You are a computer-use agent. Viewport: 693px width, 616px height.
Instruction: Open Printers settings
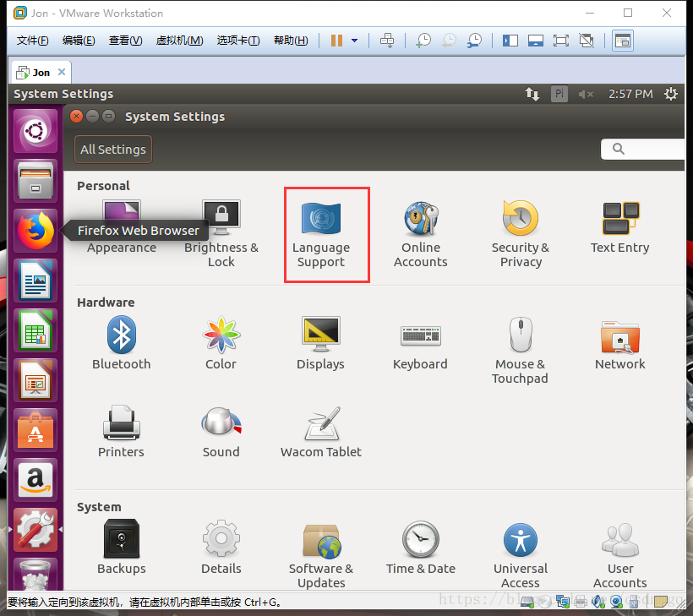[x=121, y=432]
